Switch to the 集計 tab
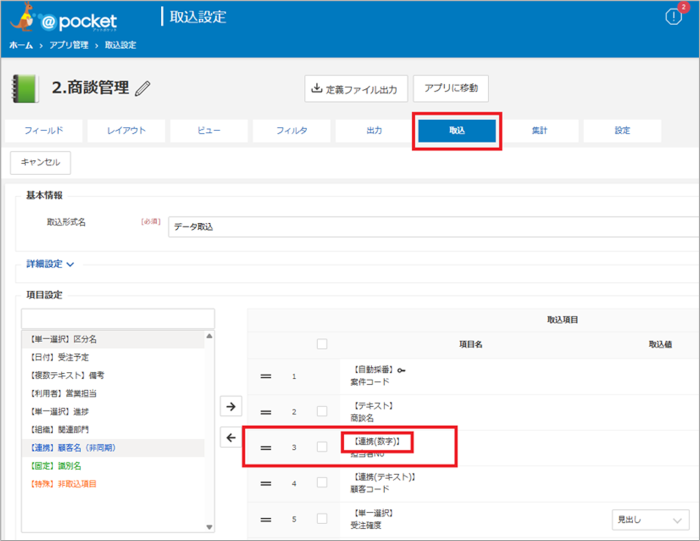The height and width of the screenshot is (541, 700). 539,131
